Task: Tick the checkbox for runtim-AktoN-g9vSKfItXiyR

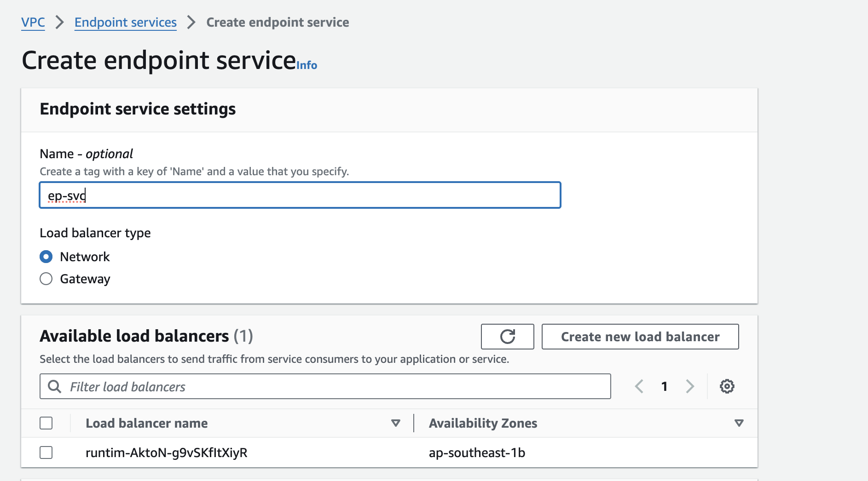Action: tap(46, 452)
